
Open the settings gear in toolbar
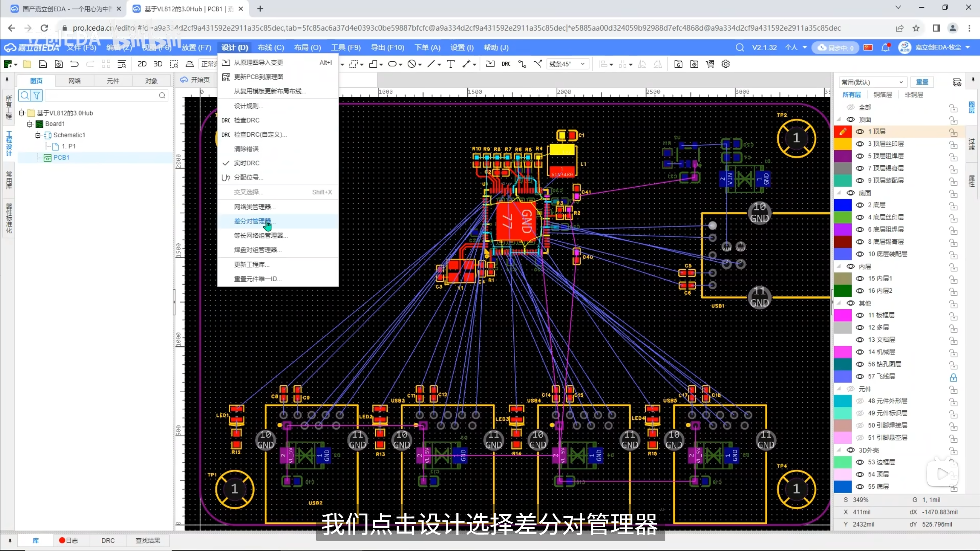(725, 64)
